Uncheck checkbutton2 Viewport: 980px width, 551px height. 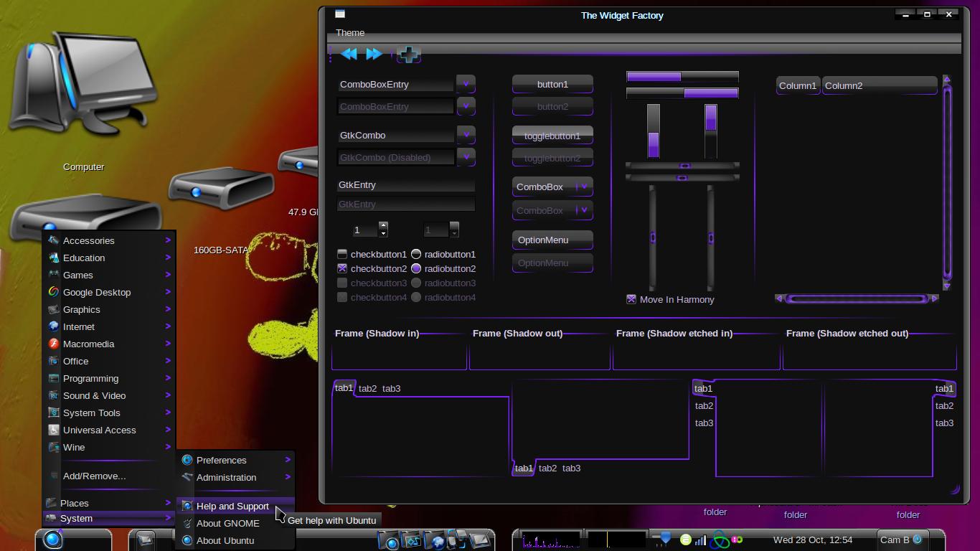[372, 268]
